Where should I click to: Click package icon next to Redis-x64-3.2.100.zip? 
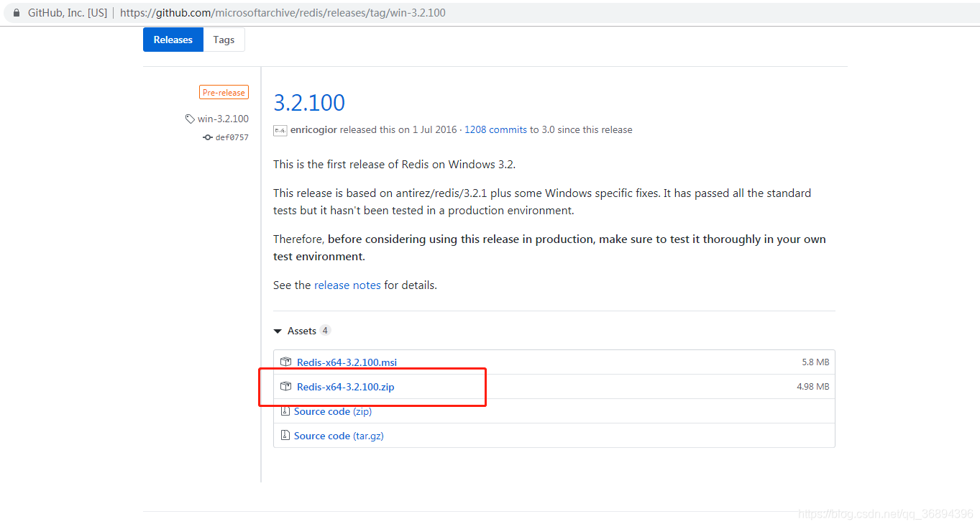click(285, 387)
